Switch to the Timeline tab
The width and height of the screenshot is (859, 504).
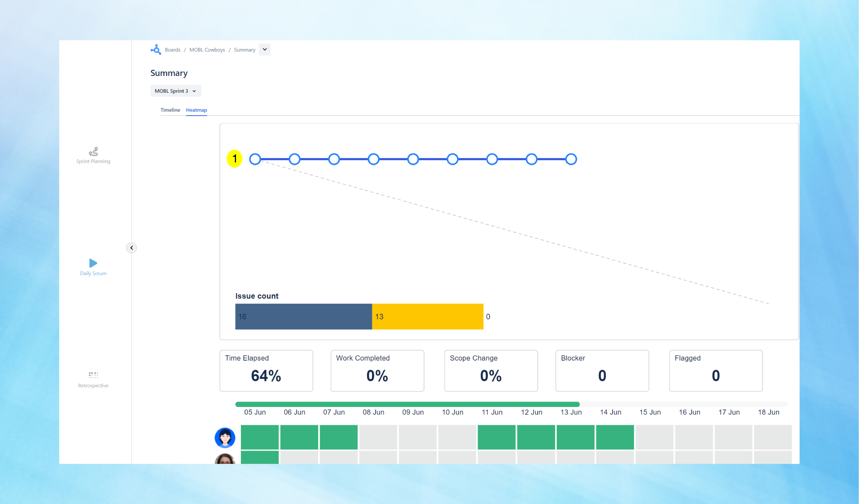tap(170, 110)
